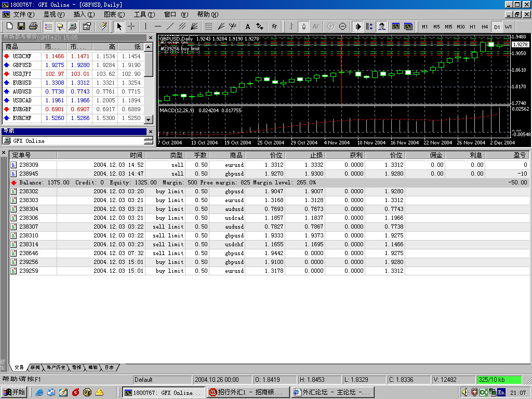Select the trendline drawing tool
The image size is (532, 399).
(170, 26)
